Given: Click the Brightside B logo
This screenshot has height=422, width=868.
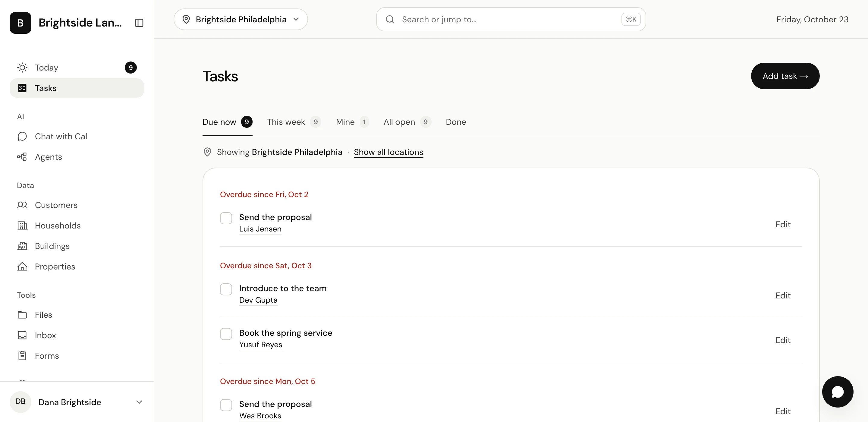Looking at the screenshot, I should [20, 23].
